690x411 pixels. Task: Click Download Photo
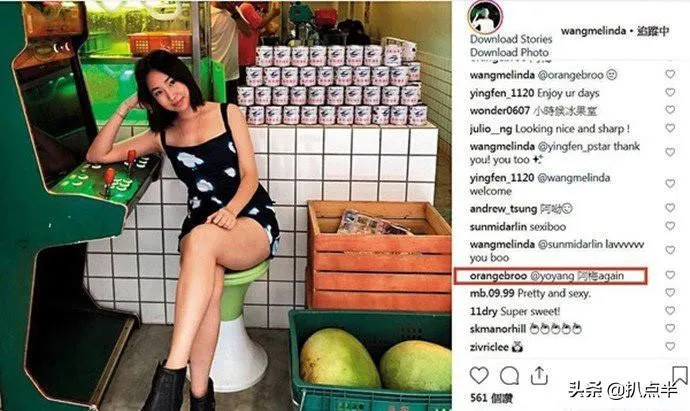[x=509, y=52]
